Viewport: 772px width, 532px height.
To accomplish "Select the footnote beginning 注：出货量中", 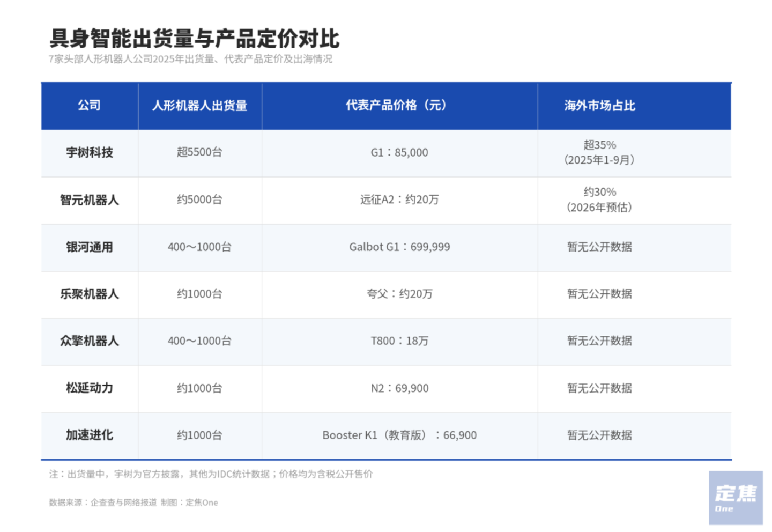I will [211, 474].
